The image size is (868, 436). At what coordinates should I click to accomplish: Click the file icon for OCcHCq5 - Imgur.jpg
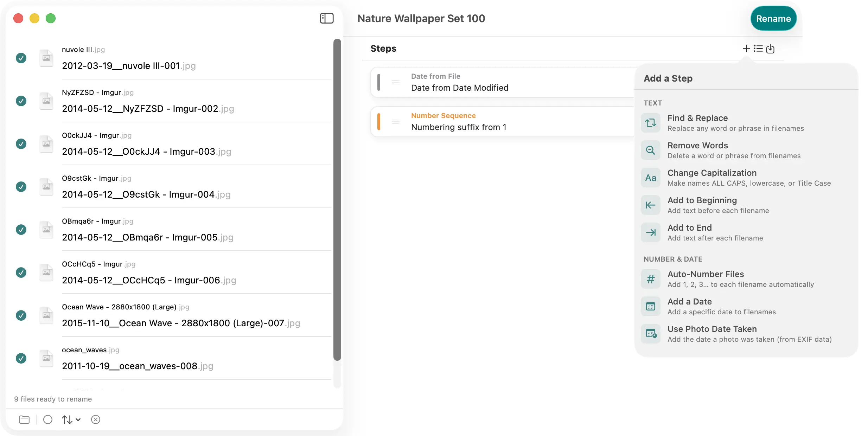click(46, 272)
